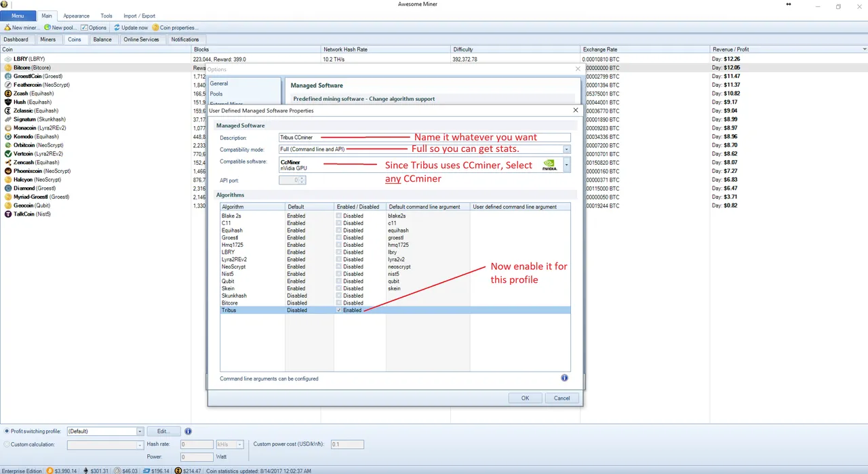The width and height of the screenshot is (868, 474).
Task: Open the Compatible software dropdown
Action: pyautogui.click(x=566, y=165)
